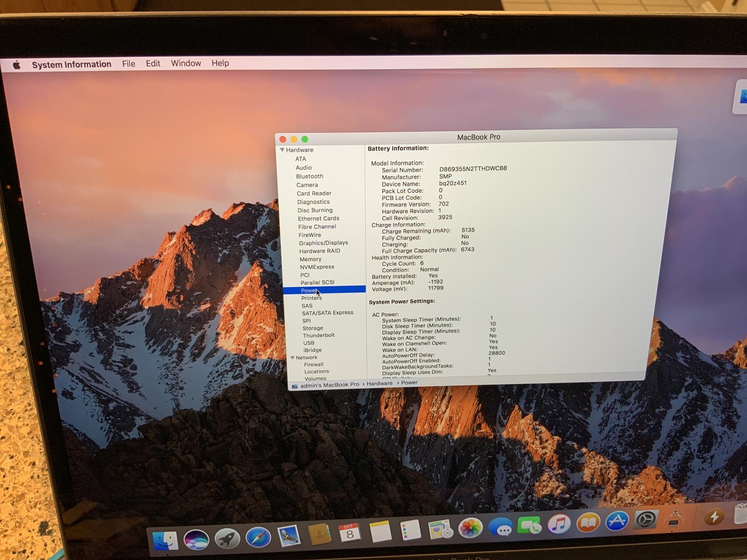Viewport: 747px width, 560px height.
Task: Select Diagnostics in the sidebar
Action: (x=313, y=202)
